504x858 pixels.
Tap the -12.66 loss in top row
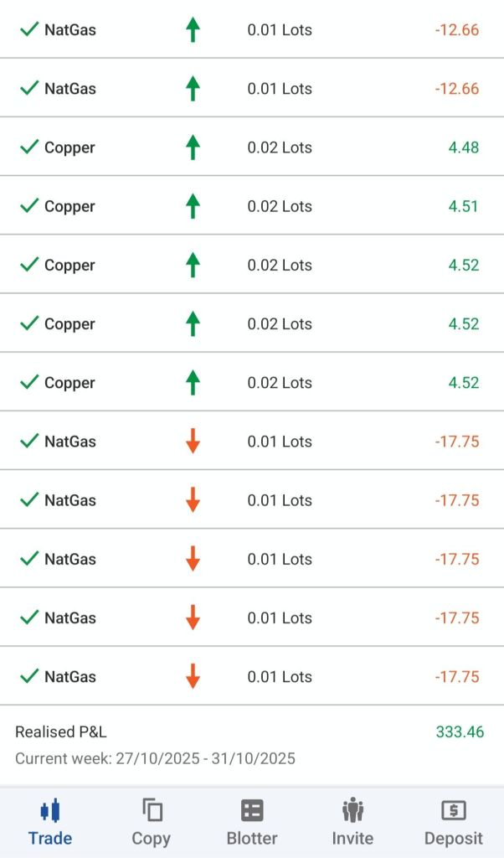[457, 30]
